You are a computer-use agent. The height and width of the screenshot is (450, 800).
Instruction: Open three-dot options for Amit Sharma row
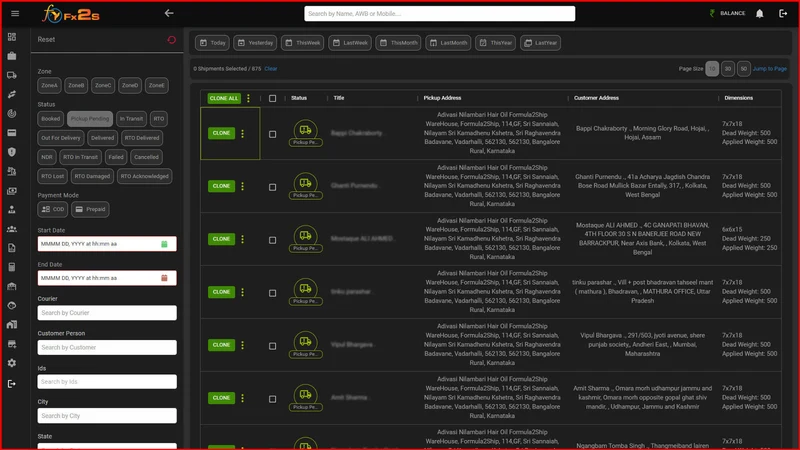click(242, 398)
